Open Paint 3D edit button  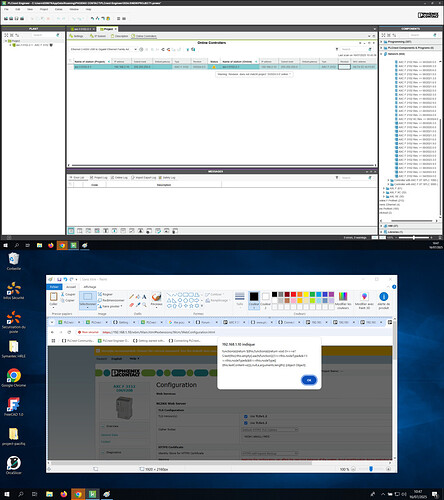(364, 300)
